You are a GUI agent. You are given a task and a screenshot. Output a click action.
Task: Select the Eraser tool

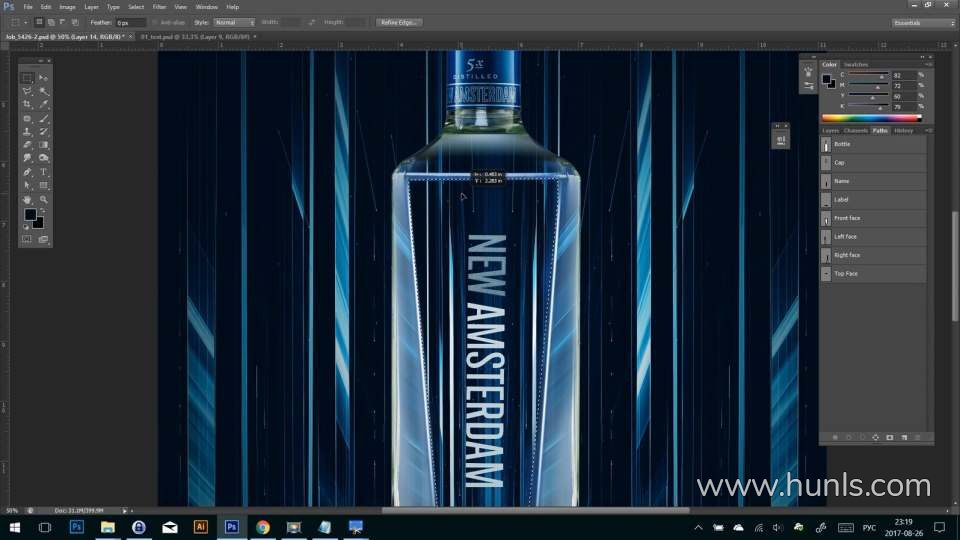[27, 145]
